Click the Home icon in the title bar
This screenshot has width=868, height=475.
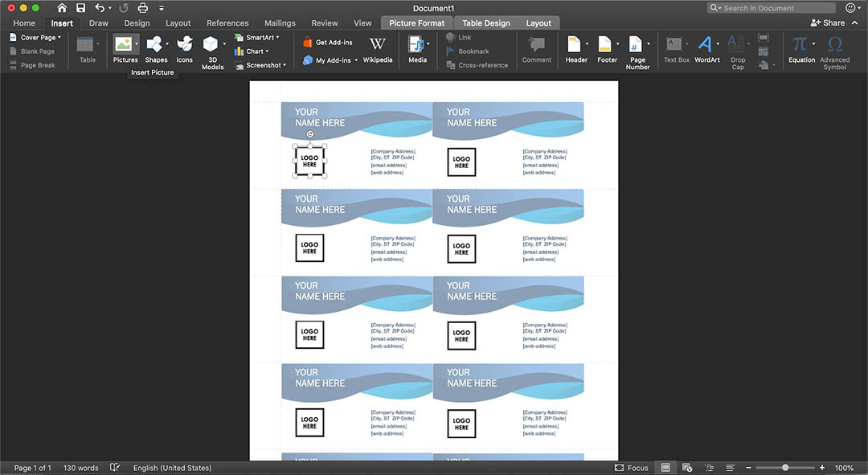pos(62,8)
